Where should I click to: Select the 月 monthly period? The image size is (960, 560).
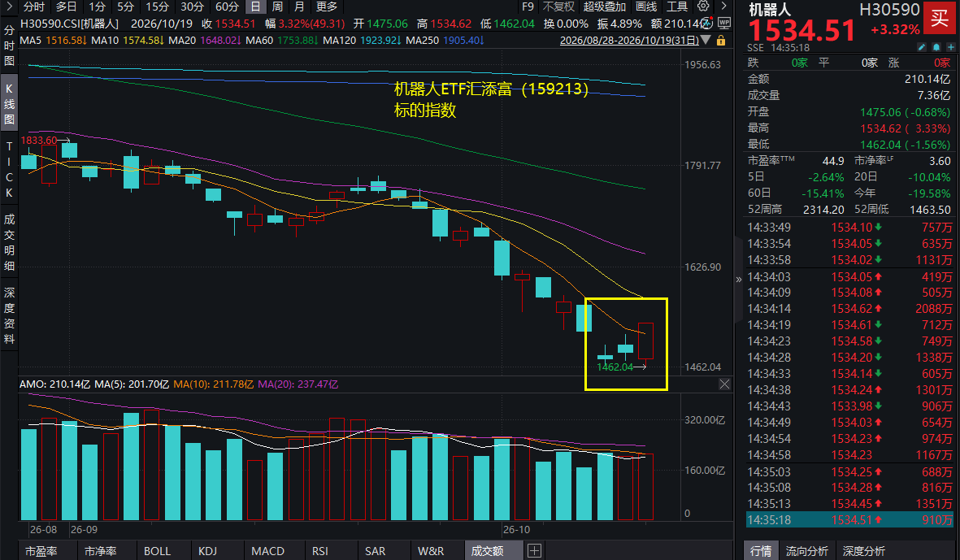tap(299, 7)
